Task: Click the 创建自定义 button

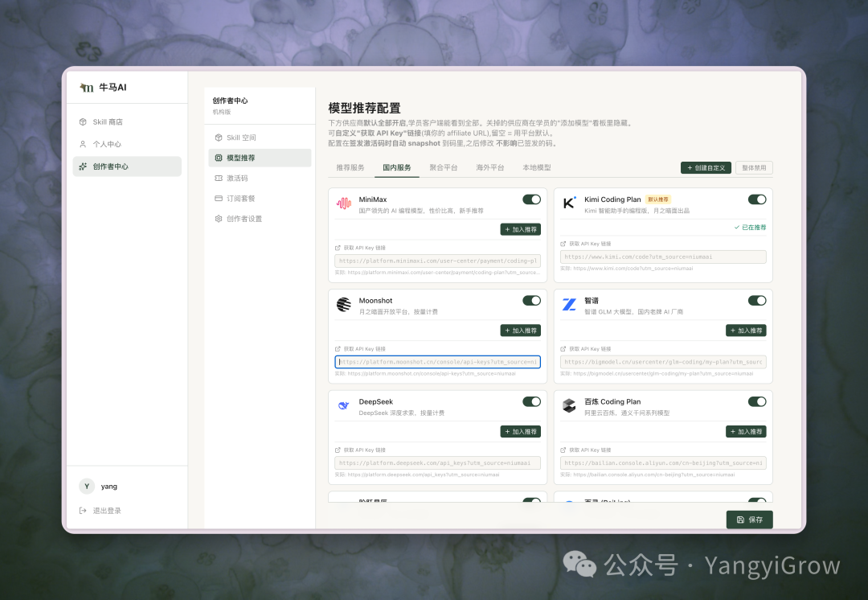Action: [x=706, y=168]
